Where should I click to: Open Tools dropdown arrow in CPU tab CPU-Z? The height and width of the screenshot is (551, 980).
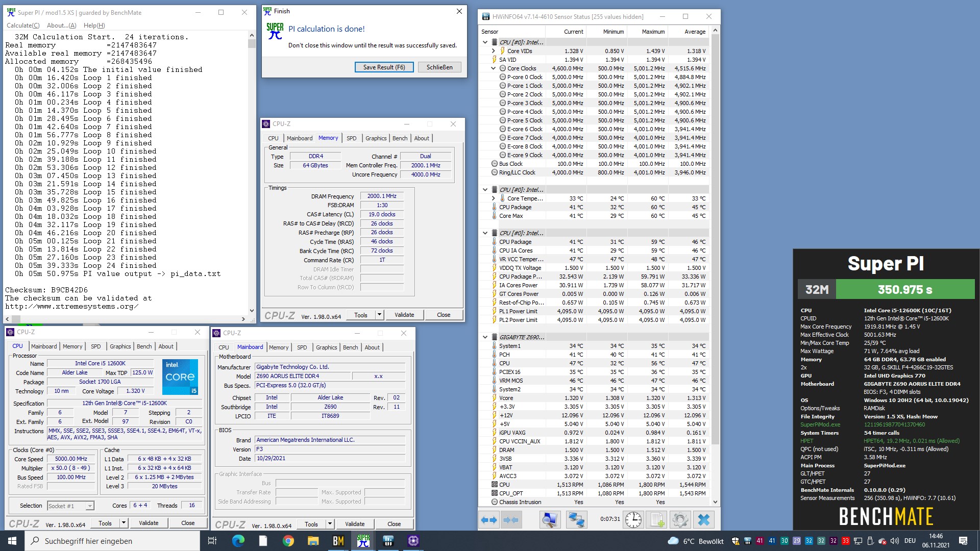pos(124,523)
